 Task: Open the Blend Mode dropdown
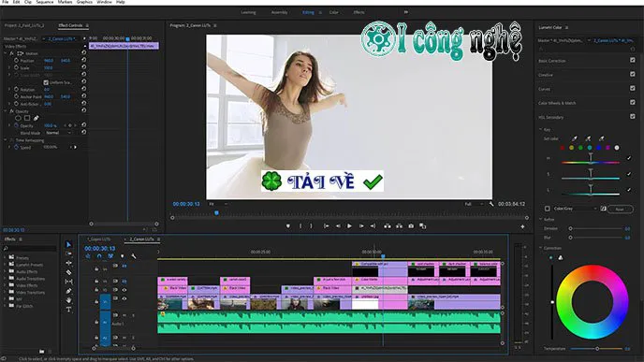[x=58, y=133]
